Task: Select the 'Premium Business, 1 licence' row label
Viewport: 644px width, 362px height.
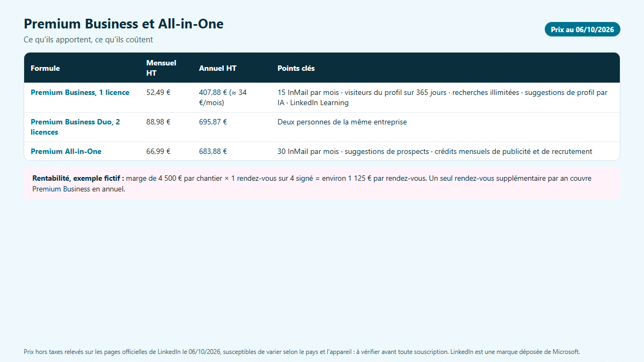Action: pos(80,92)
